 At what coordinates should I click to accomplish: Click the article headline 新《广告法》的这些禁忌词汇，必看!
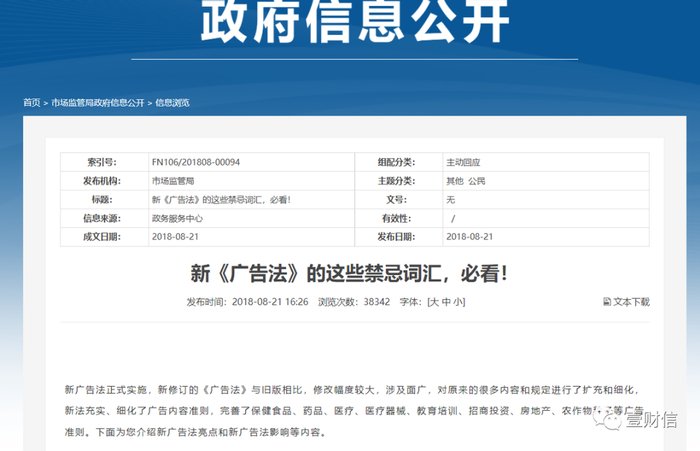pos(350,273)
